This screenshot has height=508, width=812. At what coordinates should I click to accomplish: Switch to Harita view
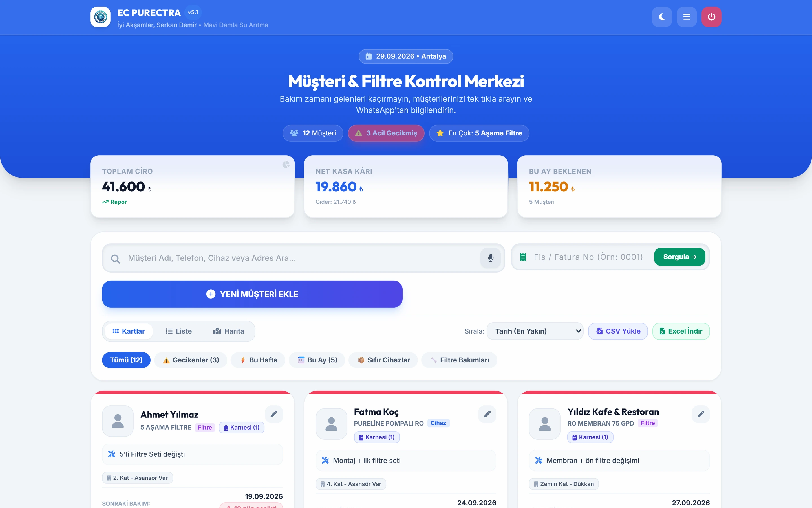coord(229,331)
